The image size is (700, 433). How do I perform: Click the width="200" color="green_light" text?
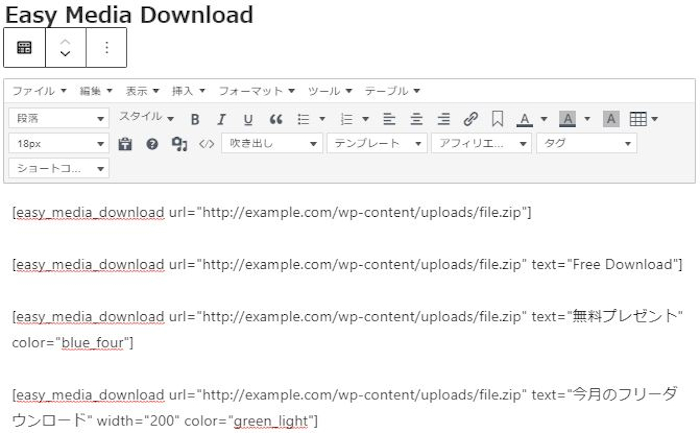[207, 421]
